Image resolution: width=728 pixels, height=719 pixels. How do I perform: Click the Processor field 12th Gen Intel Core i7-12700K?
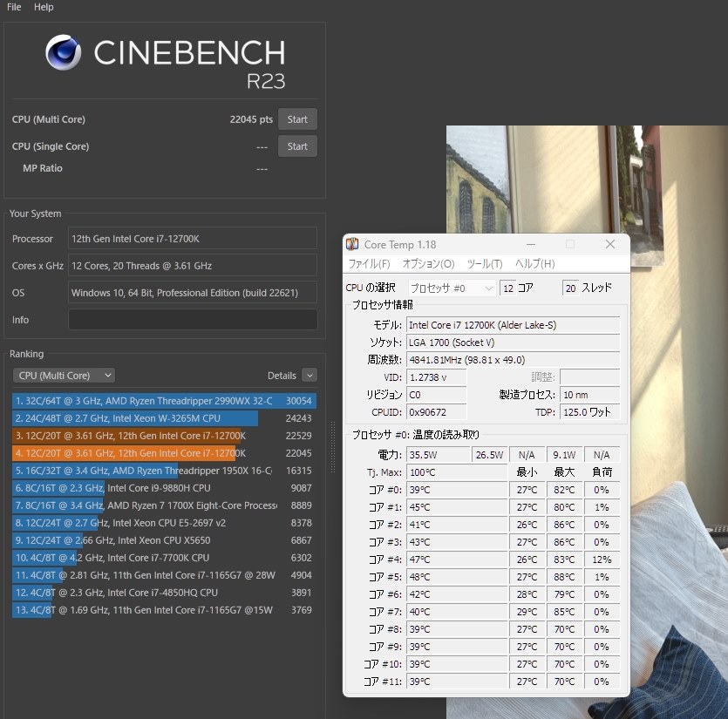[193, 239]
